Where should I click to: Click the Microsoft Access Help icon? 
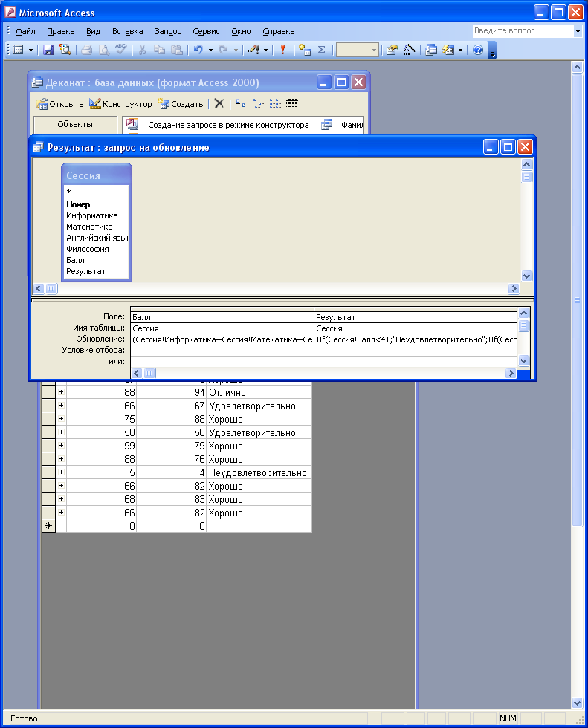(x=478, y=50)
